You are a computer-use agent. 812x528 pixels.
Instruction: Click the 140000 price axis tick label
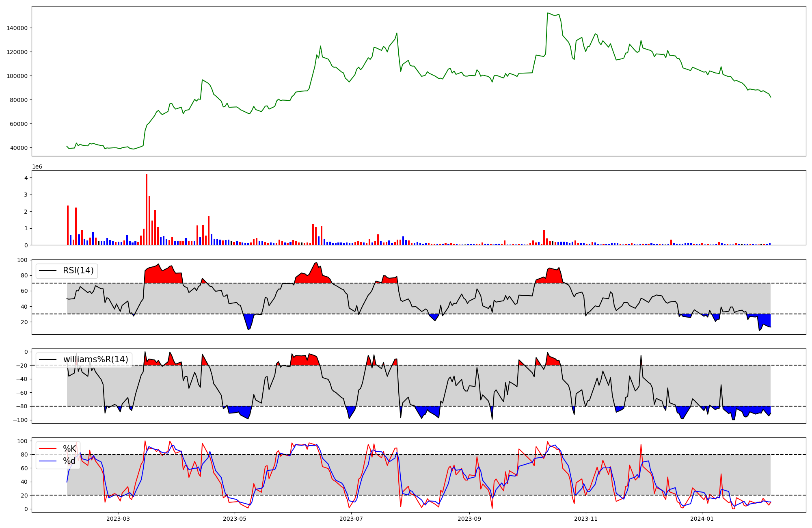(17, 28)
